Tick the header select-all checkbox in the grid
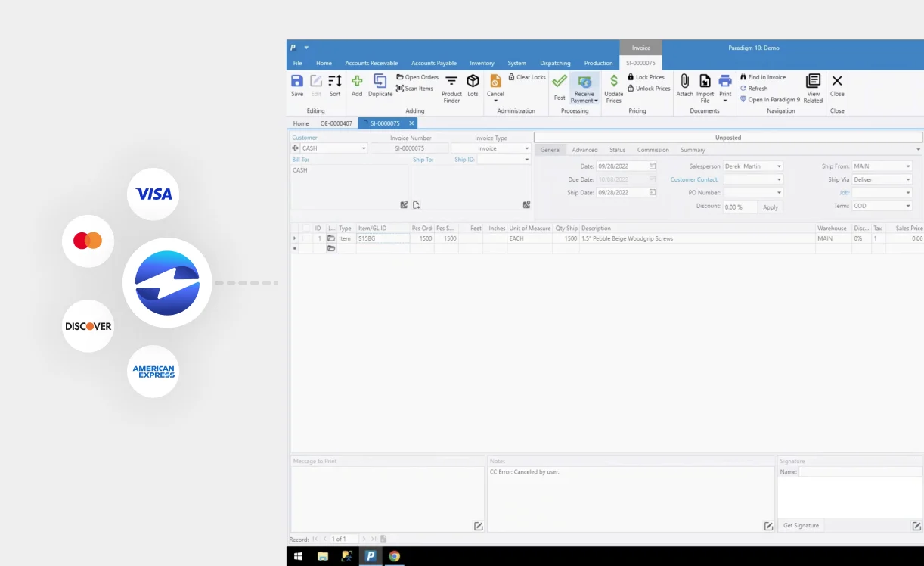The width and height of the screenshot is (924, 566). tap(305, 228)
